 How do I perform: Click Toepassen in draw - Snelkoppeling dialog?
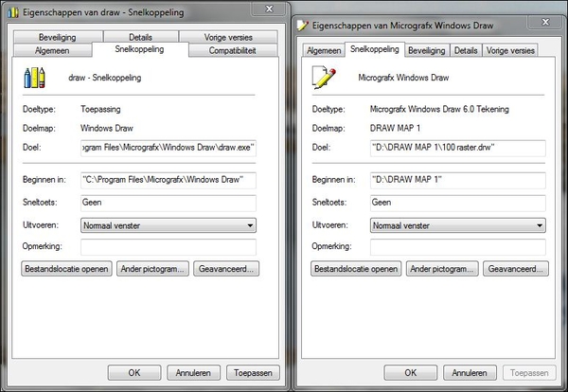253,373
